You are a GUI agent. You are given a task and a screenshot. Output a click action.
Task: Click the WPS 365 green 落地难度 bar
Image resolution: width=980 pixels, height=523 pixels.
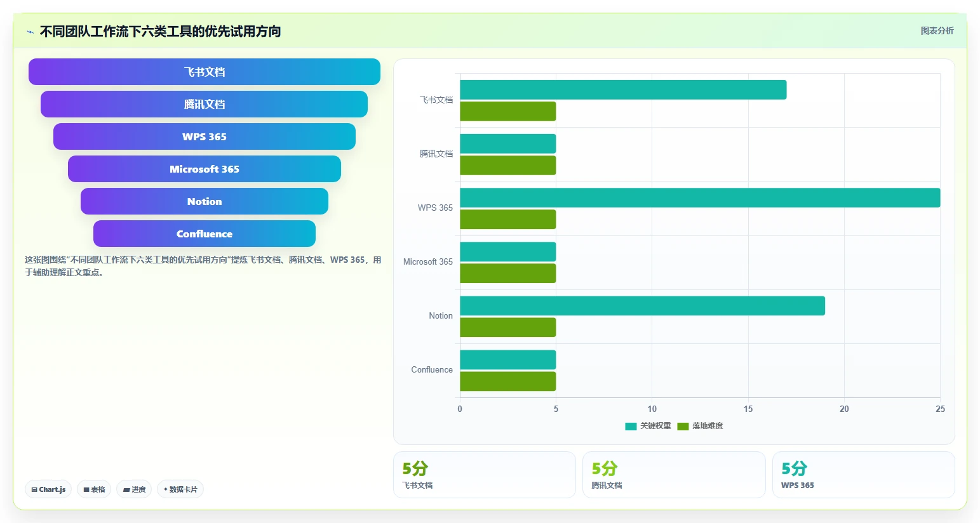click(x=508, y=219)
